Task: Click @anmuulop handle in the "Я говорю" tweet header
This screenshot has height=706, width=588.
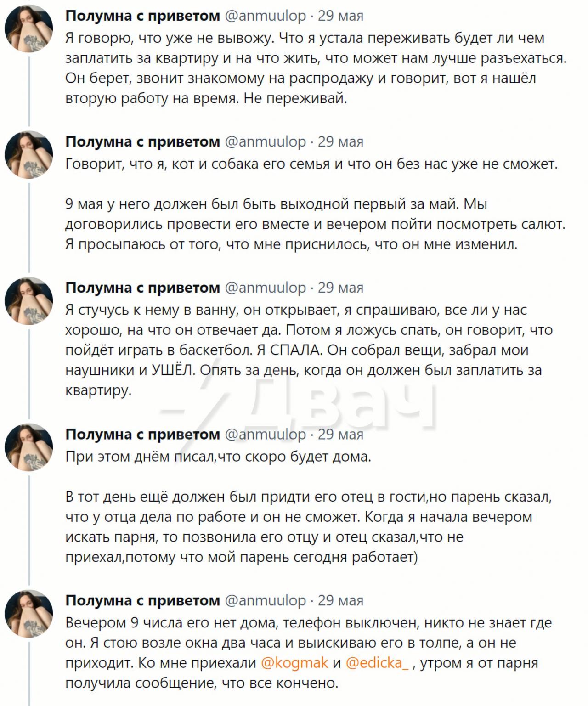Action: point(265,16)
